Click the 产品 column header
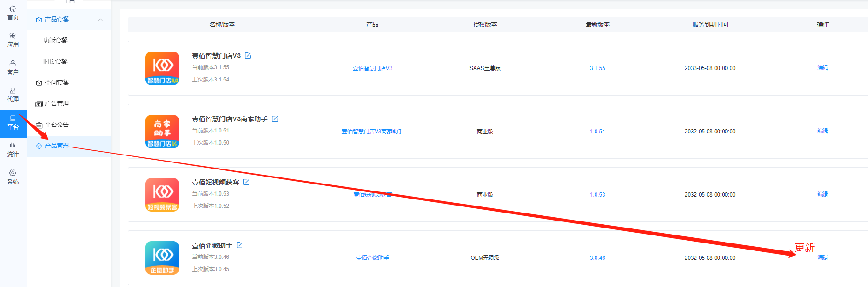This screenshot has width=868, height=287. click(x=372, y=24)
